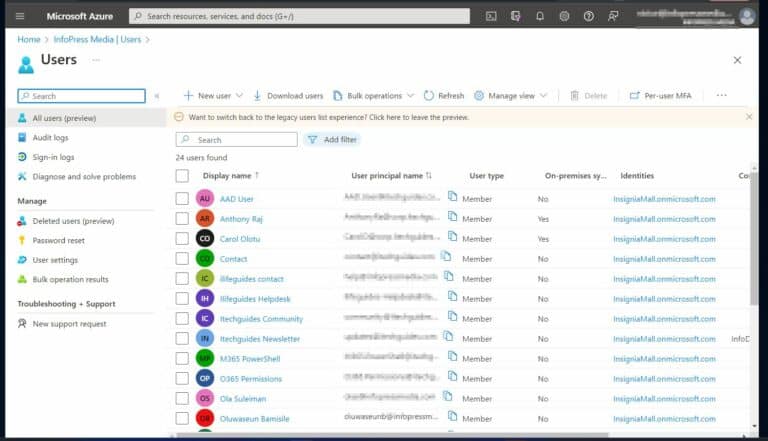Dismiss the legacy experience banner
This screenshot has width=768, height=441.
point(749,117)
